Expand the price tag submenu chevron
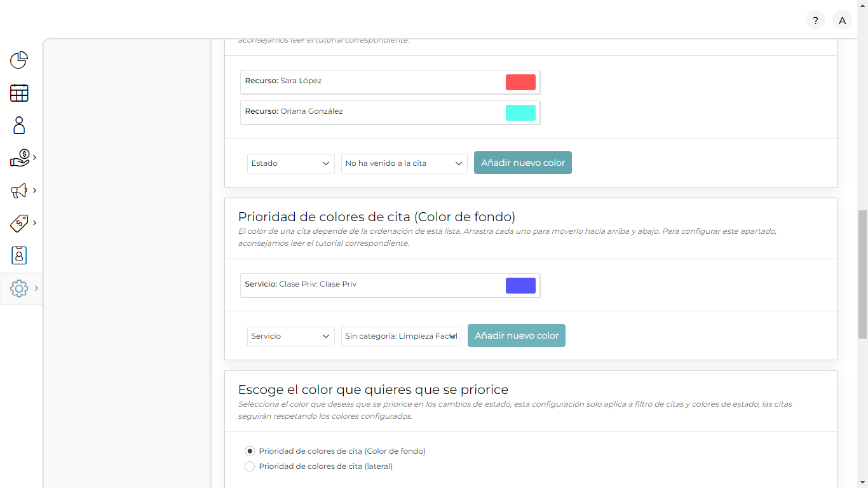Image resolution: width=868 pixels, height=488 pixels. (x=34, y=223)
